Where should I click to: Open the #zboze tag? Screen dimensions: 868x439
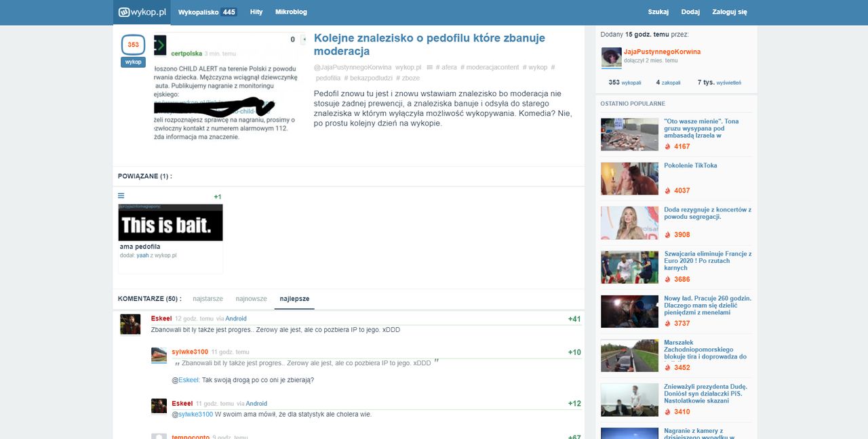[408, 79]
